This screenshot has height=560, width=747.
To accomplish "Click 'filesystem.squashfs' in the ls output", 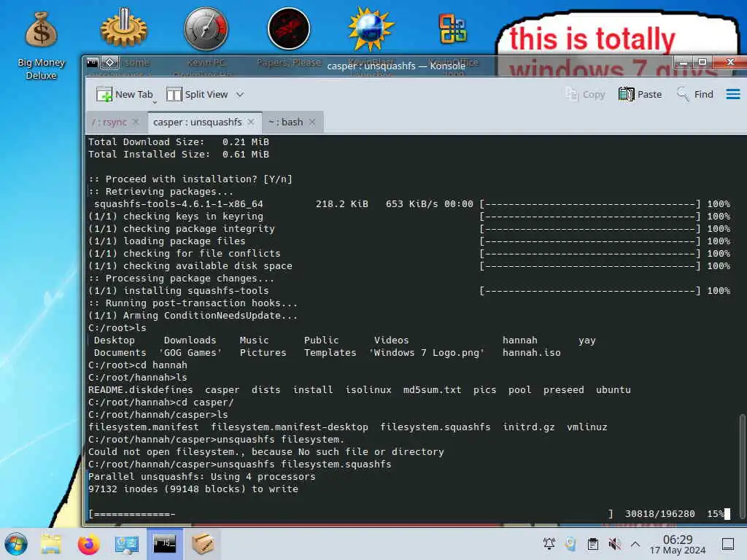I will [435, 427].
